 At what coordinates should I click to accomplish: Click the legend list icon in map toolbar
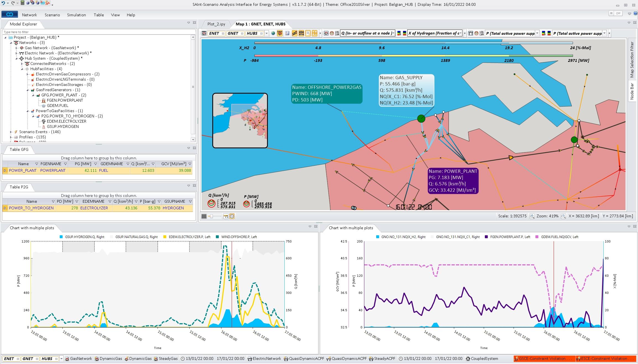[287, 33]
